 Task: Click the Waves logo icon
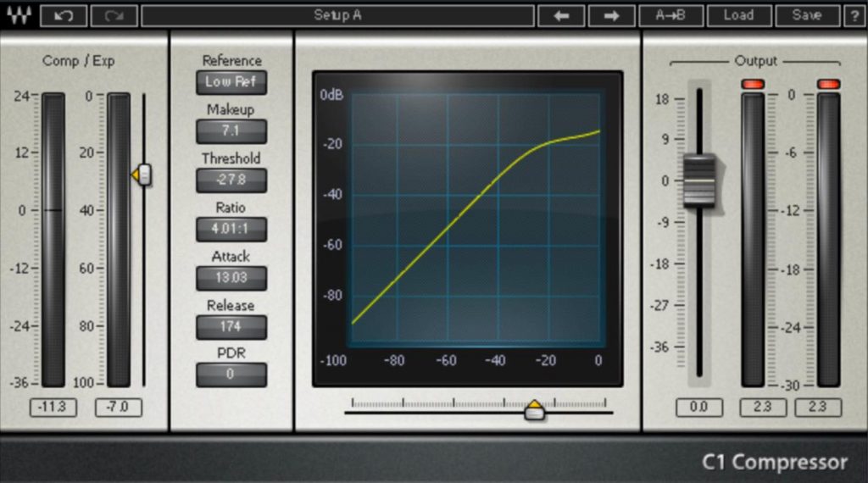click(18, 15)
